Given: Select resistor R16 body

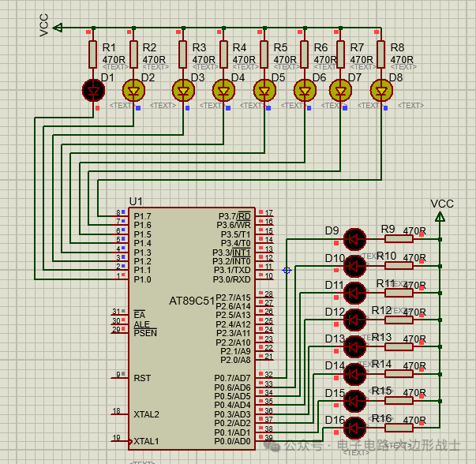Looking at the screenshot, I should point(399,428).
